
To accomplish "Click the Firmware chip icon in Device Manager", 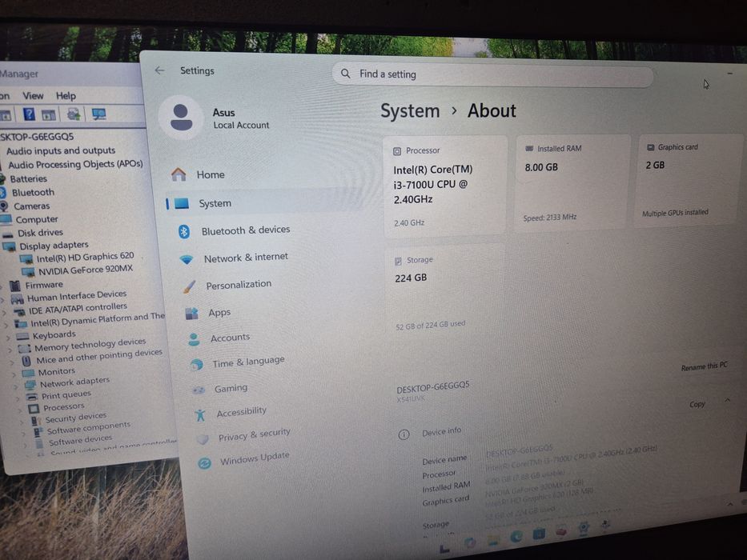I will 15,286.
